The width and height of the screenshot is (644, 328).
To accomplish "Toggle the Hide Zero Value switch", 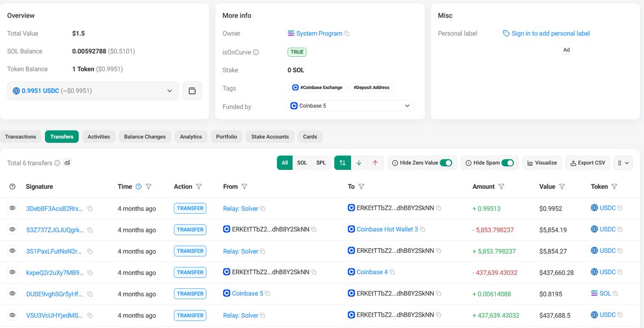I will click(446, 163).
